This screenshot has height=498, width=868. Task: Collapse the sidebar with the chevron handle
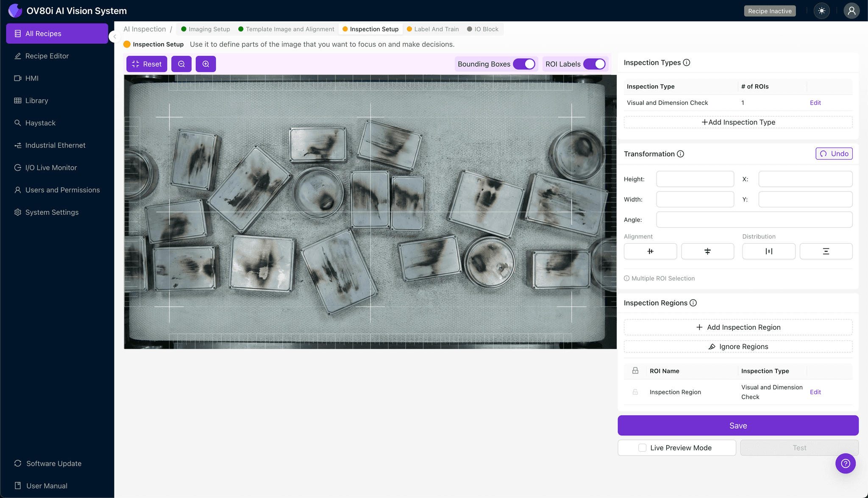coord(114,36)
